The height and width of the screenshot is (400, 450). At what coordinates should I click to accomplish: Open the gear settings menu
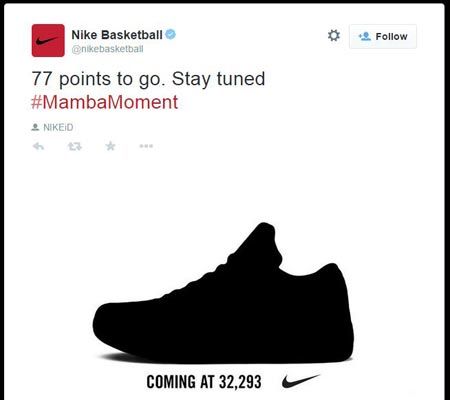click(334, 35)
